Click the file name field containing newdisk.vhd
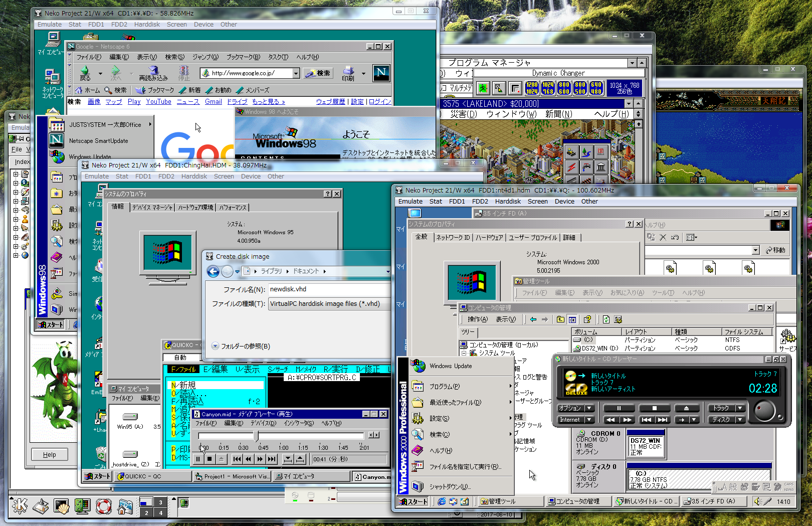 (x=328, y=289)
